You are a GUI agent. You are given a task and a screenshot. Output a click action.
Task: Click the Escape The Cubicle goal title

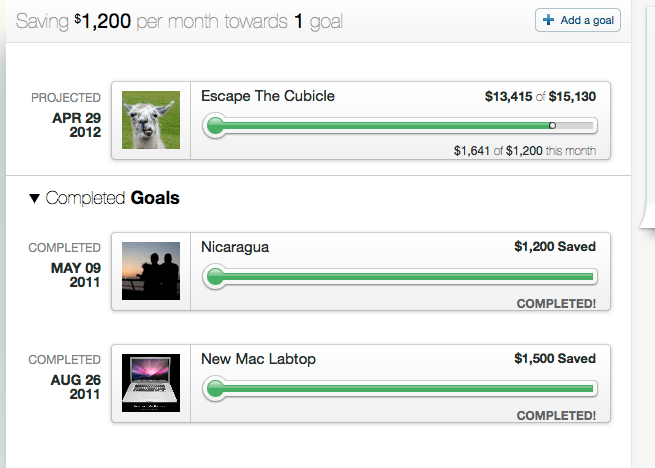click(267, 97)
